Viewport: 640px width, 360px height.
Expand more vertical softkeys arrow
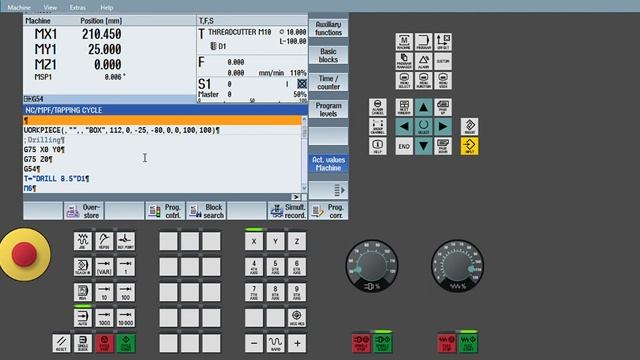(328, 190)
